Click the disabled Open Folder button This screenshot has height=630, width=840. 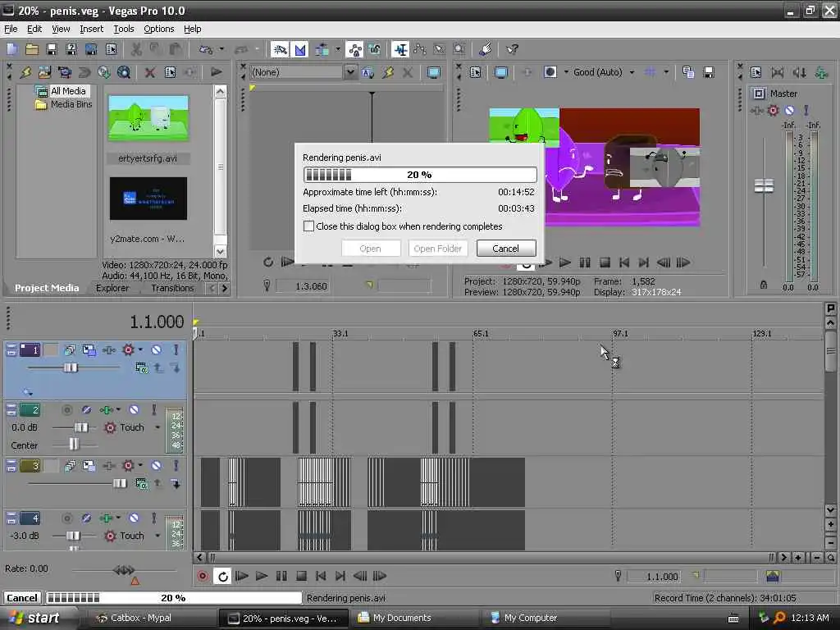pyautogui.click(x=438, y=248)
